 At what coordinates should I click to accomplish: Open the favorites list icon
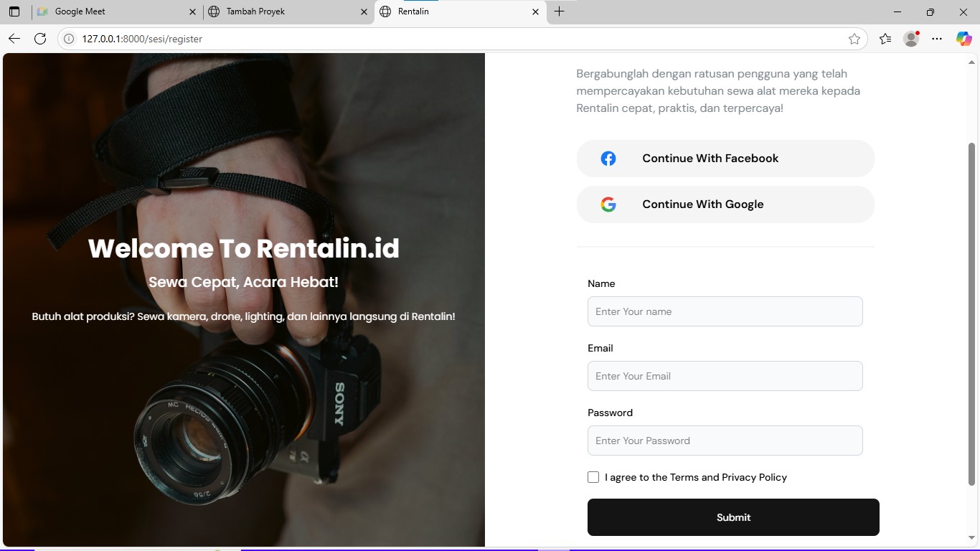[885, 39]
